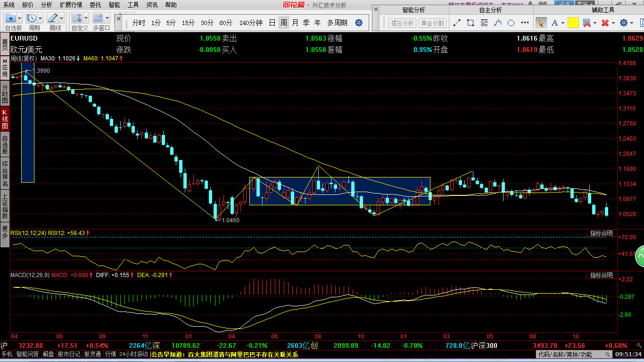The image size is (644, 362).
Task: Switch chart to 分时 time-sharing view
Action: 139,23
